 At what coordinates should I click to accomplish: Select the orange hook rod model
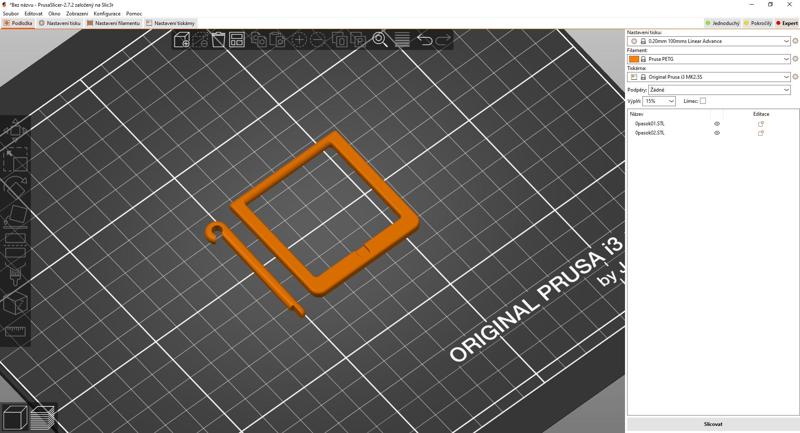coord(260,271)
